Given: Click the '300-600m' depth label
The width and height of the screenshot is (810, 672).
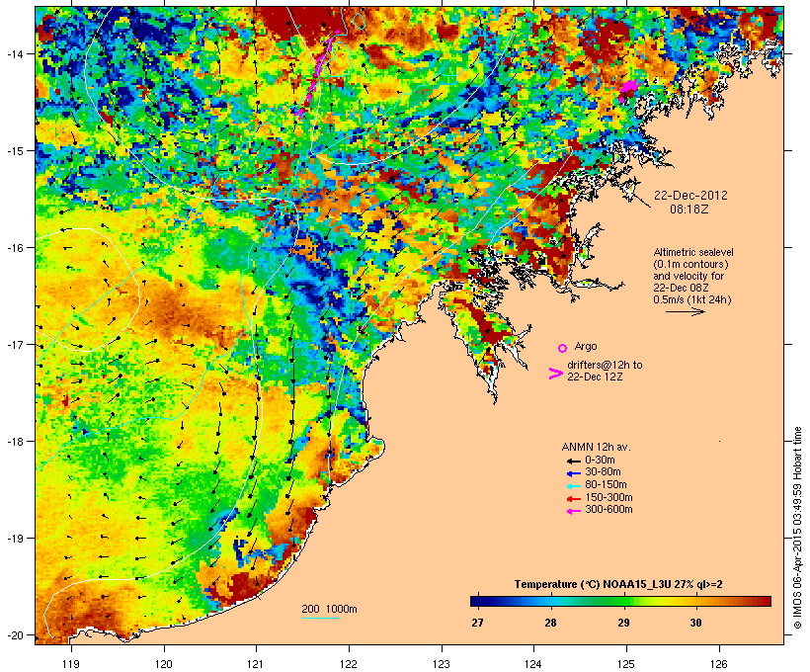Looking at the screenshot, I should [x=608, y=510].
